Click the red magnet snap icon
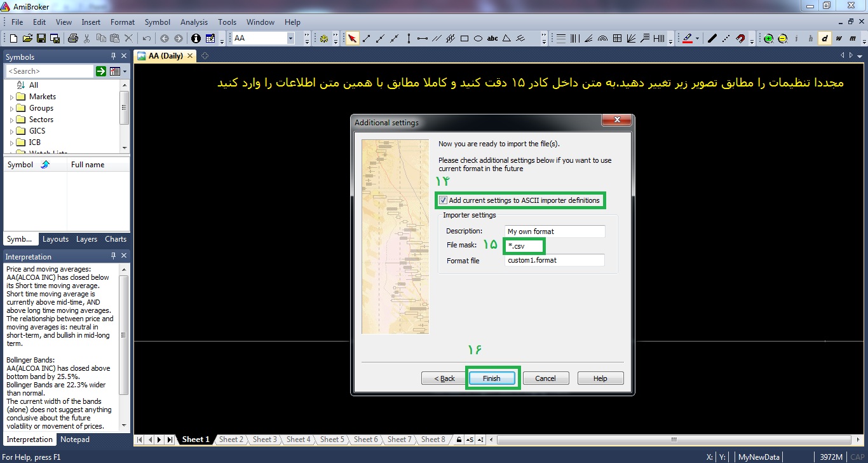868x463 pixels. pyautogui.click(x=740, y=39)
